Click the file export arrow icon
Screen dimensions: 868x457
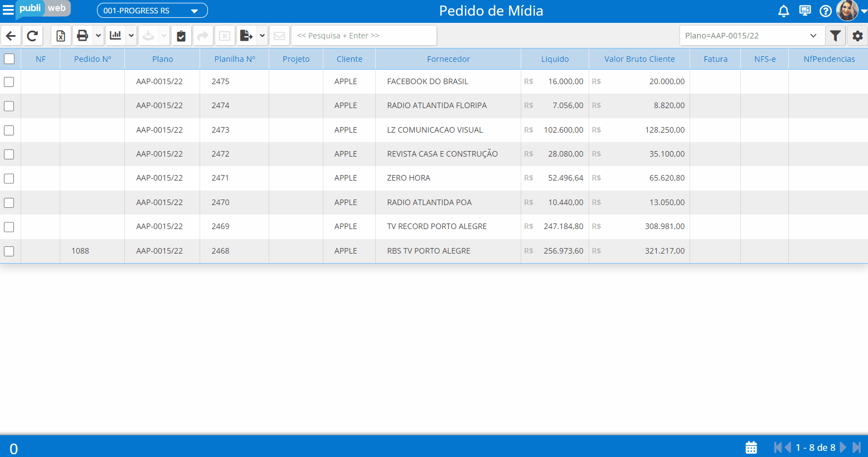[246, 36]
